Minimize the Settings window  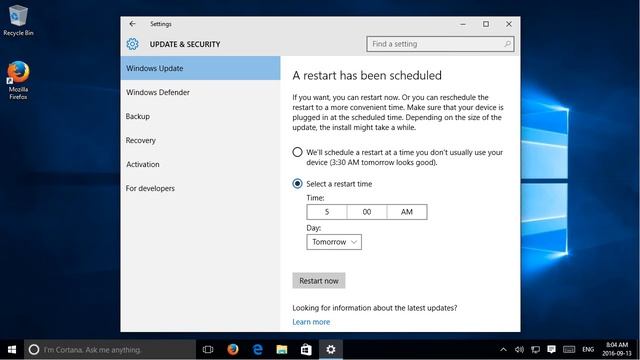[x=463, y=24]
